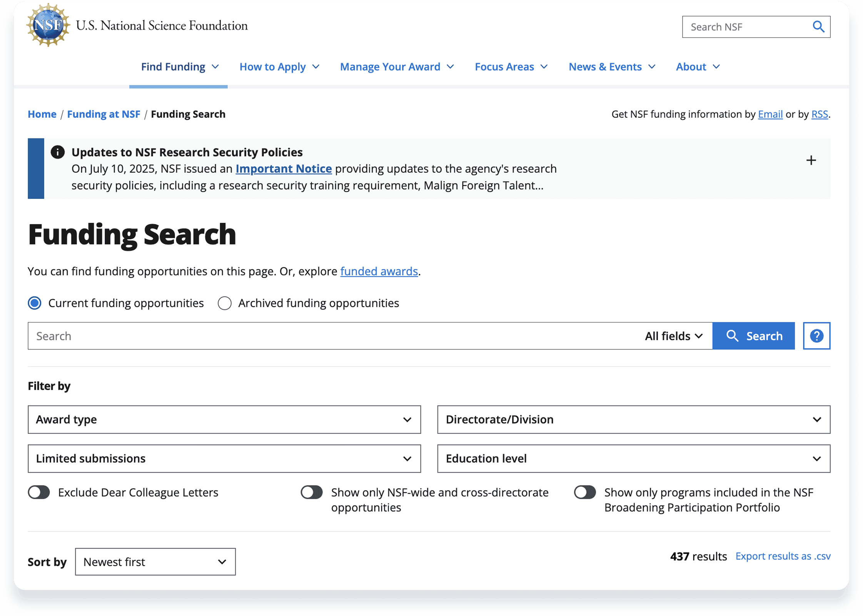Select Archived funding opportunities radio
Image resolution: width=863 pixels, height=616 pixels.
point(225,303)
